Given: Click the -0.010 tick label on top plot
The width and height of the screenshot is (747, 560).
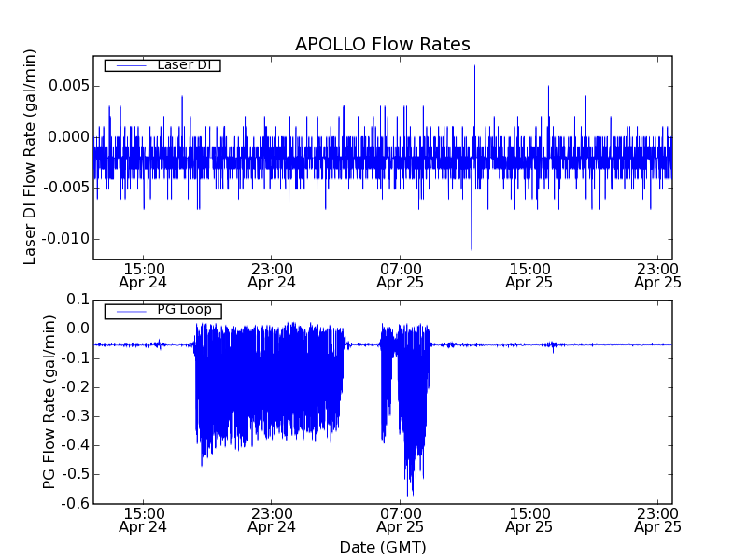Looking at the screenshot, I should (x=66, y=239).
